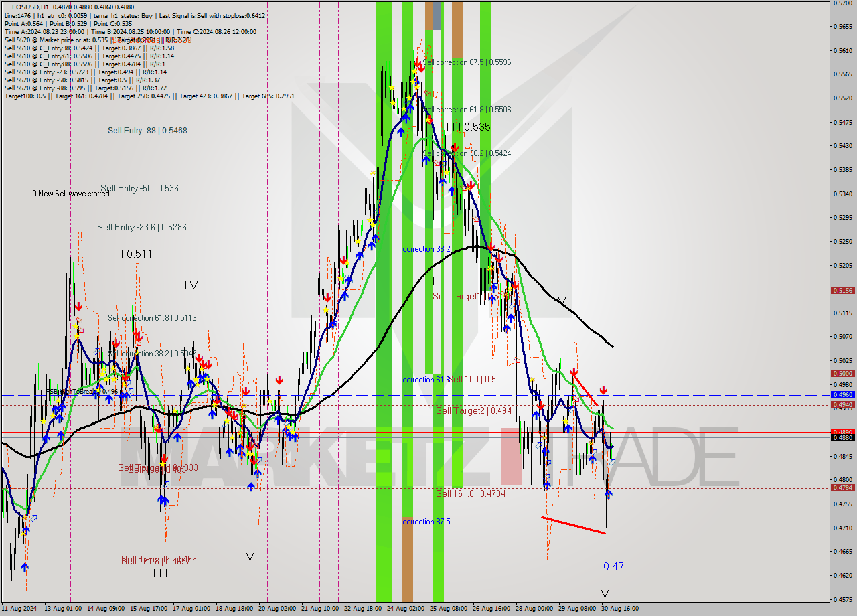Screen dimensions: 857x616
Task: Click the 0.5295 price axis value
Action: (x=842, y=218)
